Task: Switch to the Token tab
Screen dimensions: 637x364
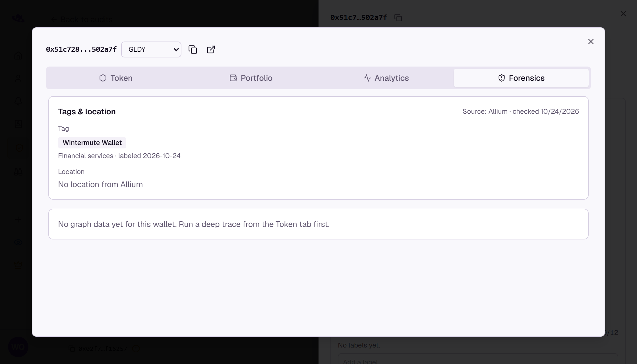Action: [116, 78]
